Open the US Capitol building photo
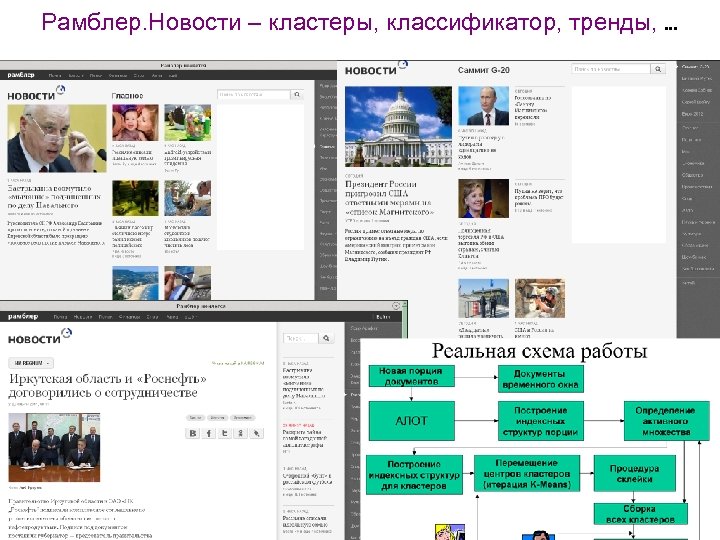The height and width of the screenshot is (540, 720). [x=398, y=126]
